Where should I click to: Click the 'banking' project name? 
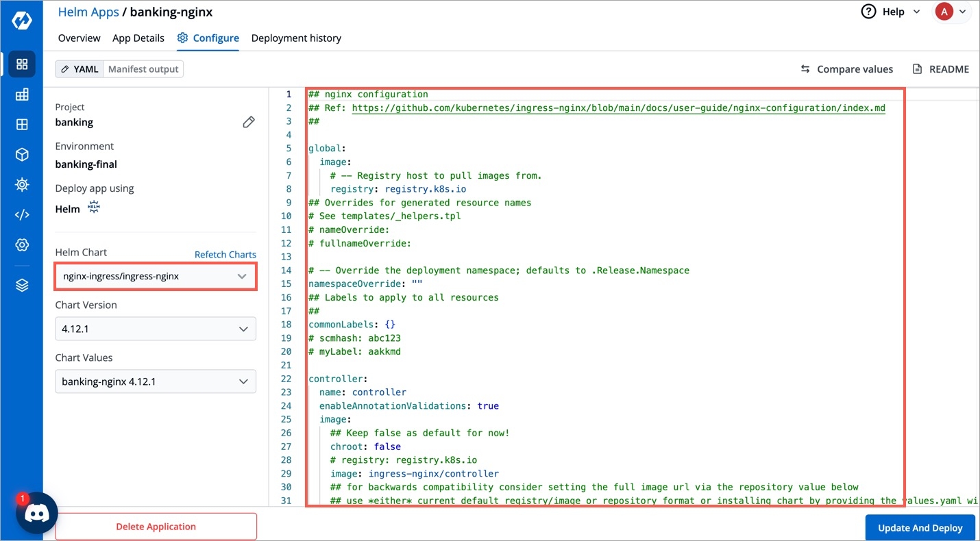click(74, 123)
